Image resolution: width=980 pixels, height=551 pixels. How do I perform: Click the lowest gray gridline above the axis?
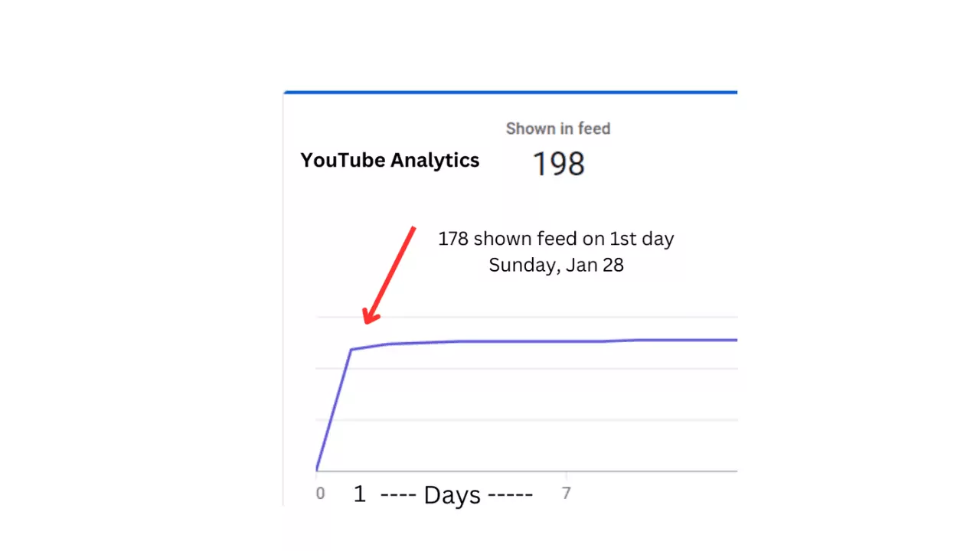[536, 420]
